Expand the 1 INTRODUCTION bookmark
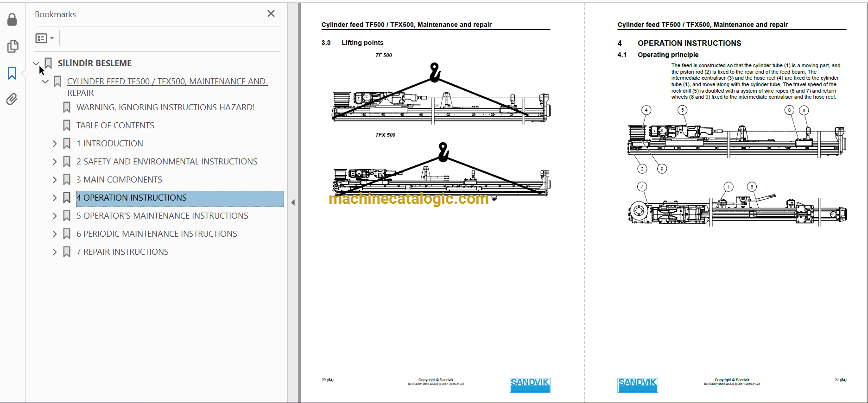 pos(55,144)
